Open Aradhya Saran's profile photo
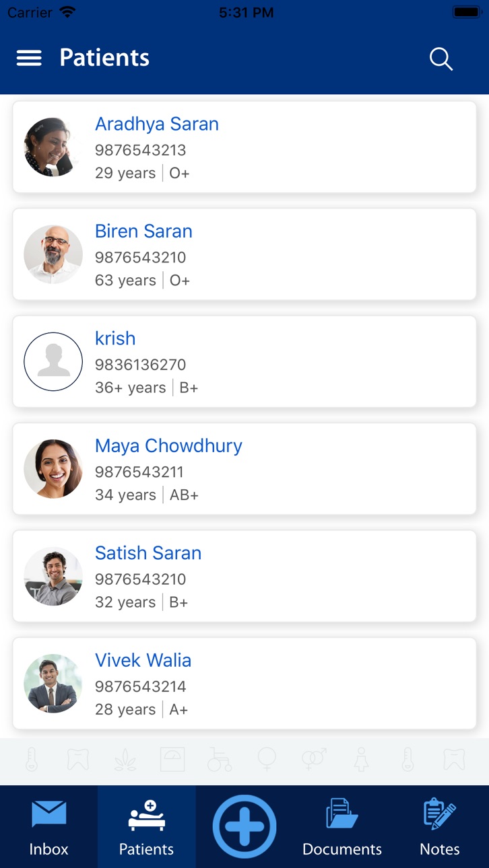The image size is (489, 868). [53, 147]
